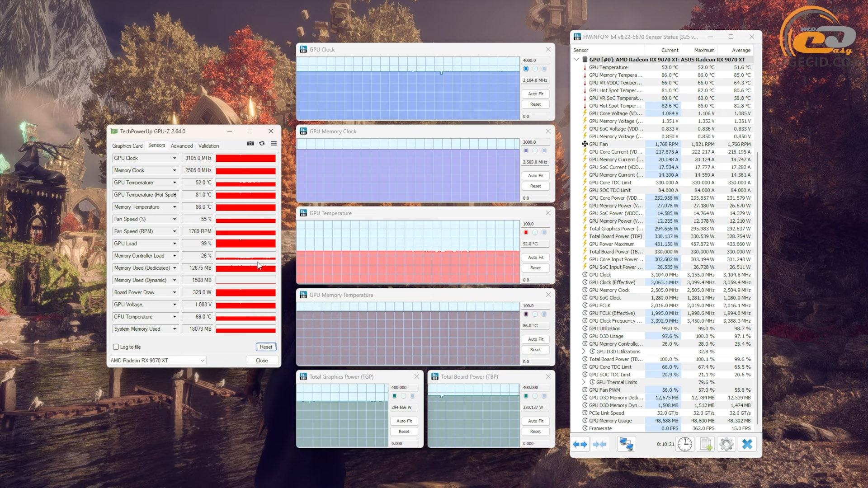Click HWiNFO collapse-columns arrows icon
This screenshot has width=868, height=488.
coord(599,444)
